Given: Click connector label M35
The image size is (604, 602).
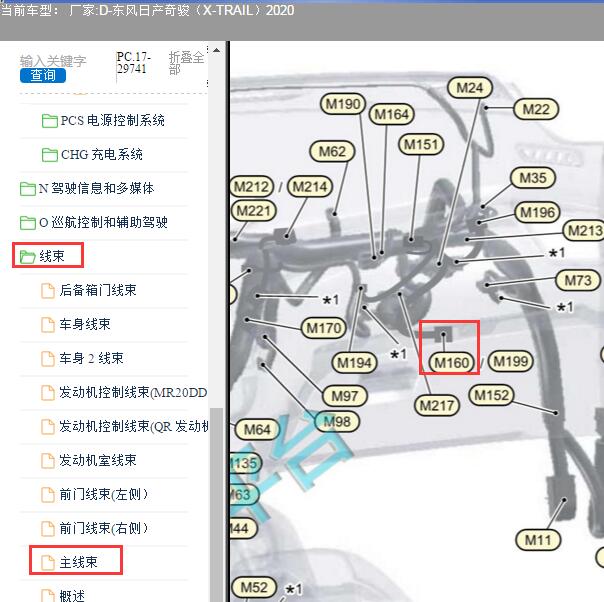Looking at the screenshot, I should (x=533, y=178).
